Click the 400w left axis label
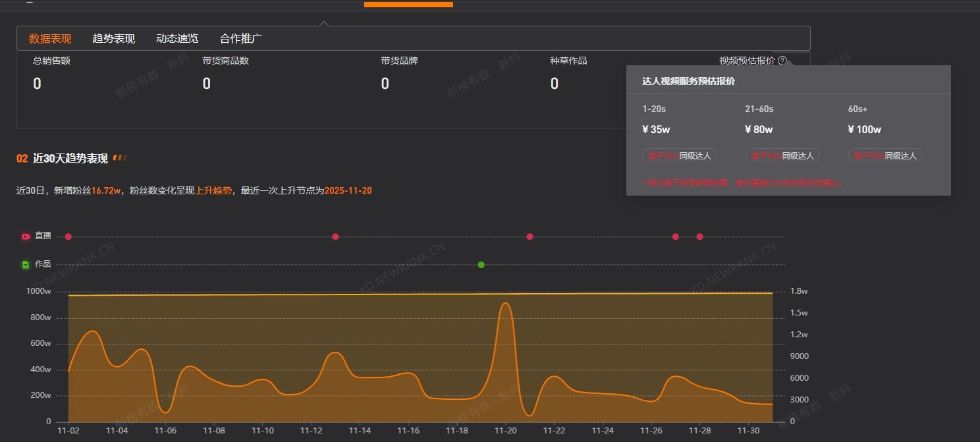980x442 pixels. click(x=40, y=370)
